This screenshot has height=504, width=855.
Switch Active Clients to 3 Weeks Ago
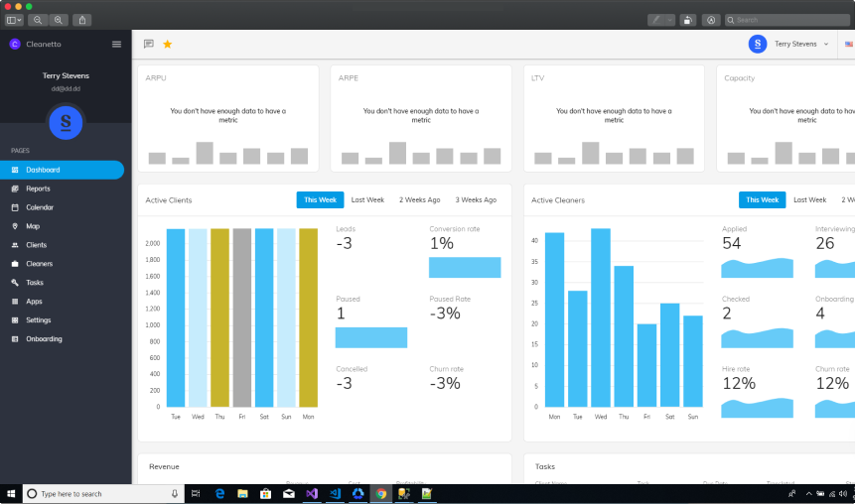[476, 200]
